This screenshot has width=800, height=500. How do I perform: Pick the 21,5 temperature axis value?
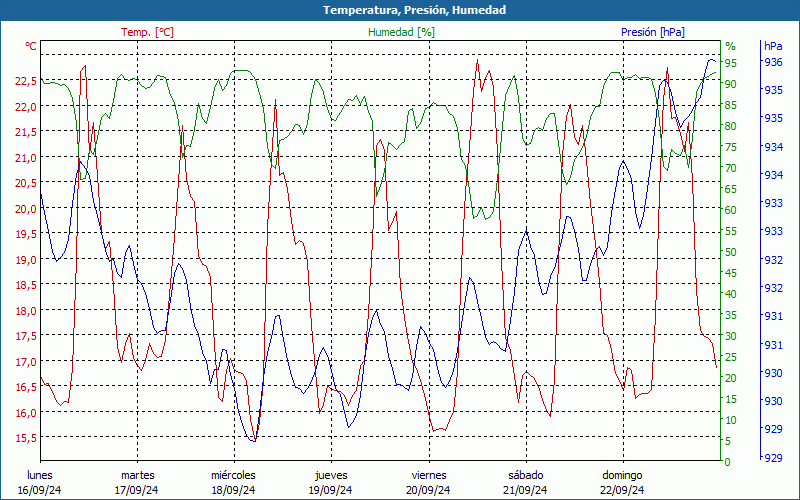click(26, 132)
